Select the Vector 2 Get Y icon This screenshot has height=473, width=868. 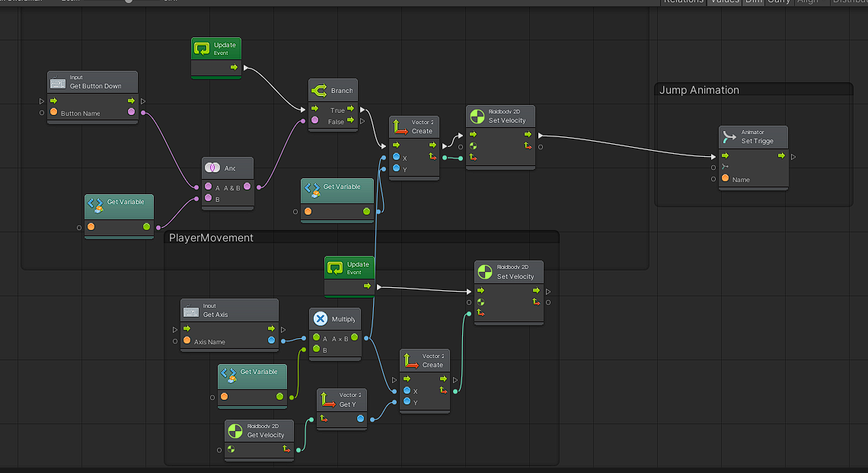click(327, 400)
